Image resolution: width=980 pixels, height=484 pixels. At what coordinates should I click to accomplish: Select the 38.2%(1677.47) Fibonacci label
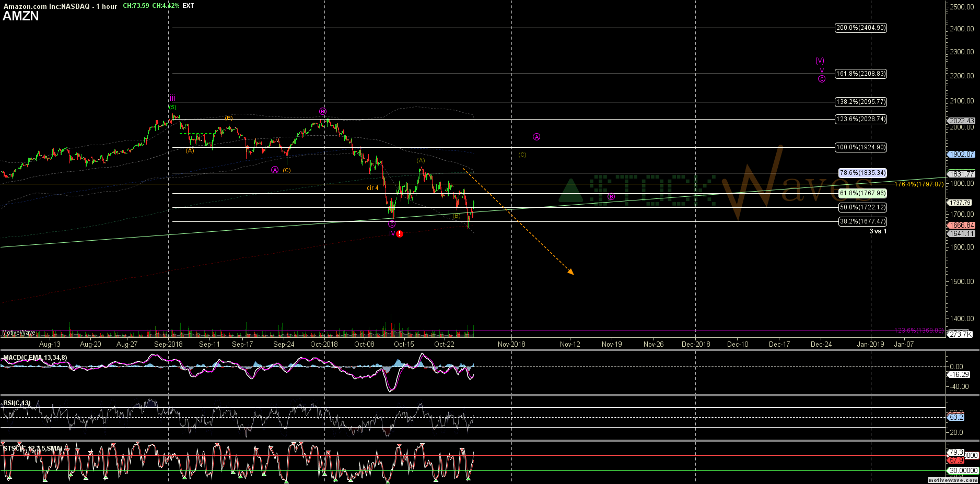(862, 221)
